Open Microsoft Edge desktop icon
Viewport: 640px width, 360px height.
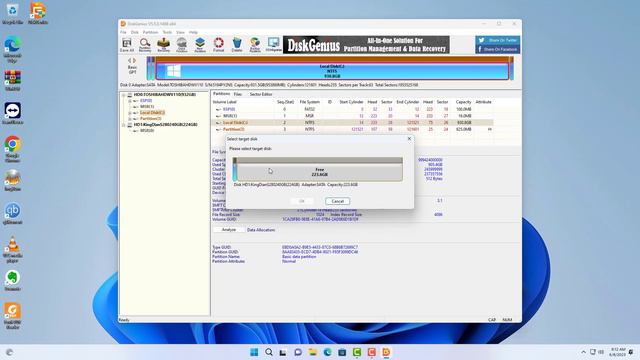(x=12, y=49)
